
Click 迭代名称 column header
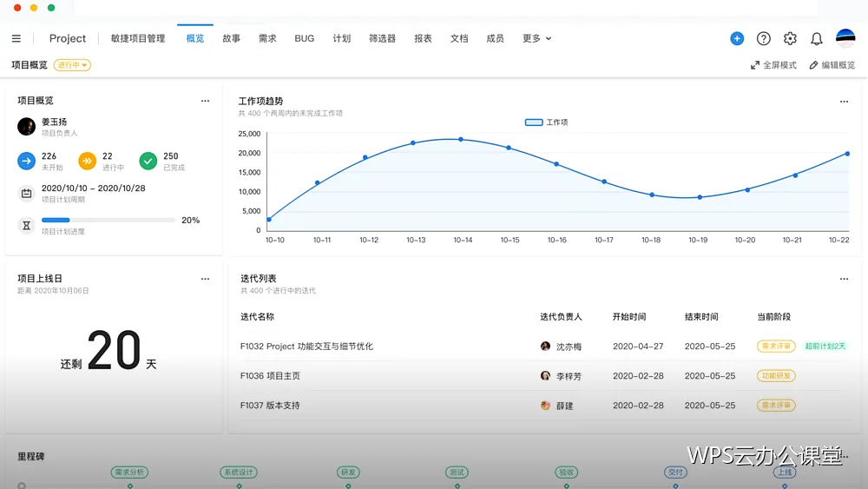(x=258, y=317)
